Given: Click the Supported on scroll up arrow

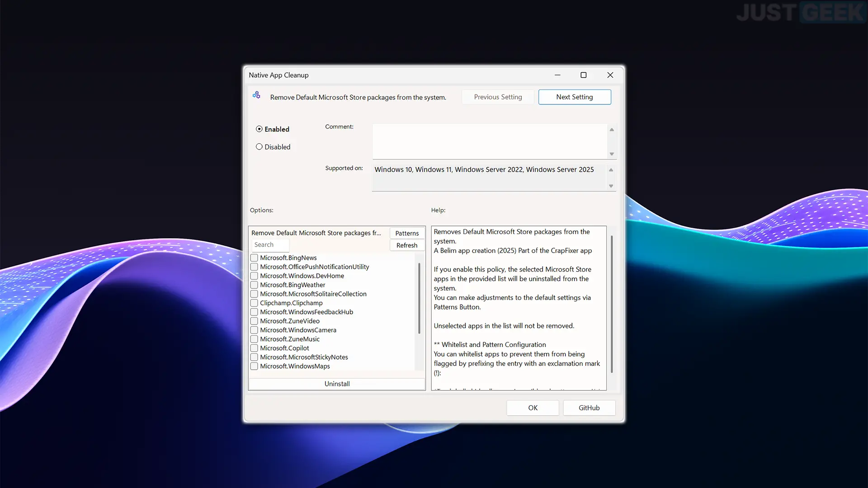Looking at the screenshot, I should pyautogui.click(x=611, y=170).
